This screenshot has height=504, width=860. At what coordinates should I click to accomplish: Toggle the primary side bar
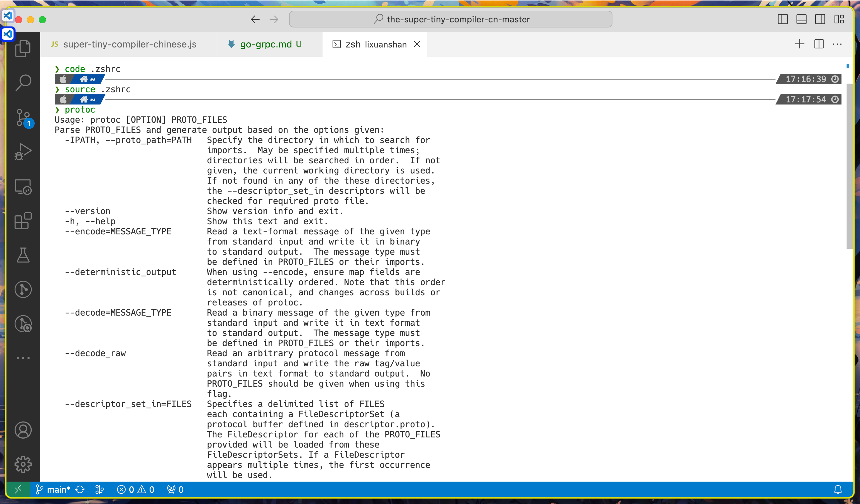(x=783, y=19)
